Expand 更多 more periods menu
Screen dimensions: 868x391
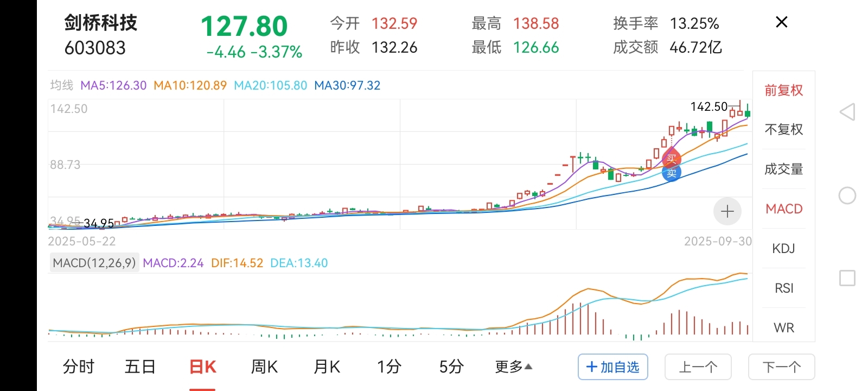pyautogui.click(x=513, y=367)
